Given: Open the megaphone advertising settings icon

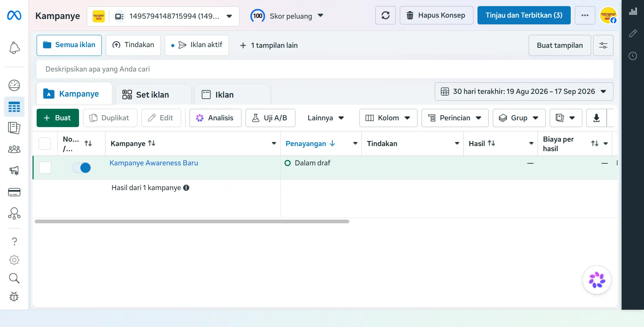Looking at the screenshot, I should click(14, 170).
